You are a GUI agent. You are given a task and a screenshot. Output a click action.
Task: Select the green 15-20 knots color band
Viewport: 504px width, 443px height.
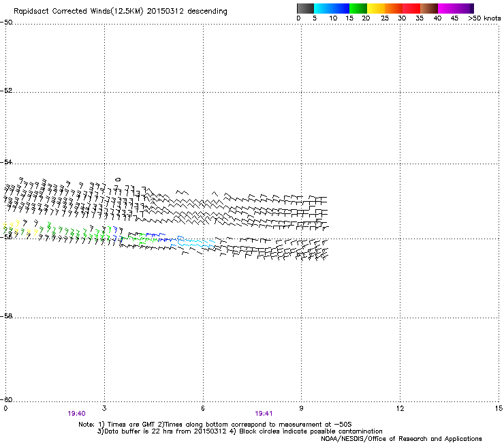pos(358,8)
